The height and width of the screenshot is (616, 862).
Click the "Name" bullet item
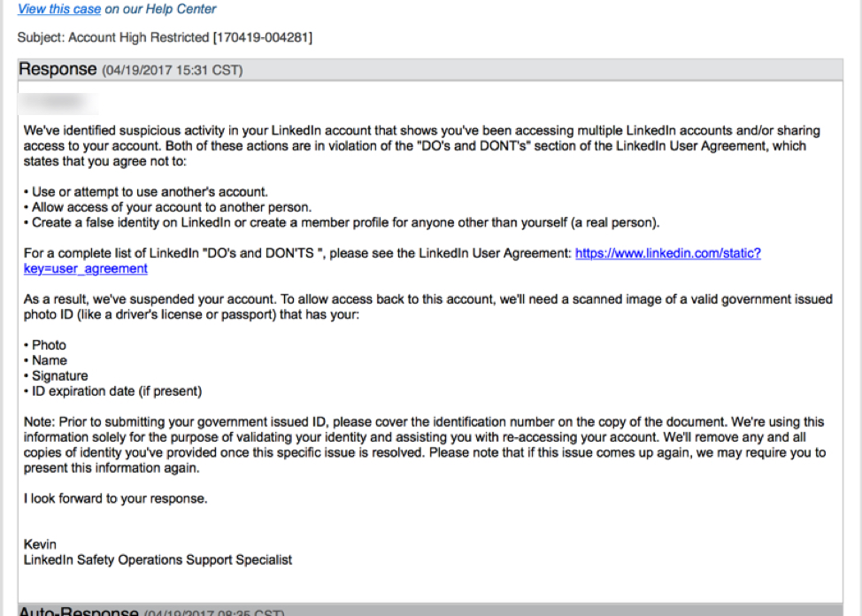(49, 360)
